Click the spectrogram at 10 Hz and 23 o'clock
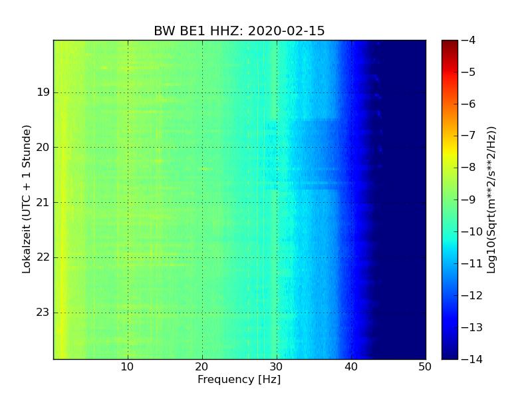This screenshot has width=532, height=399. click(128, 313)
